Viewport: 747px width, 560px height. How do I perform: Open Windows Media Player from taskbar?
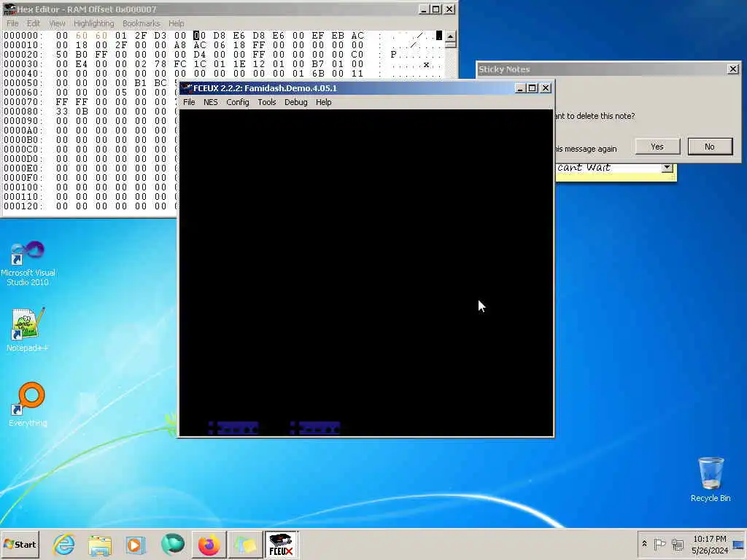pyautogui.click(x=135, y=544)
